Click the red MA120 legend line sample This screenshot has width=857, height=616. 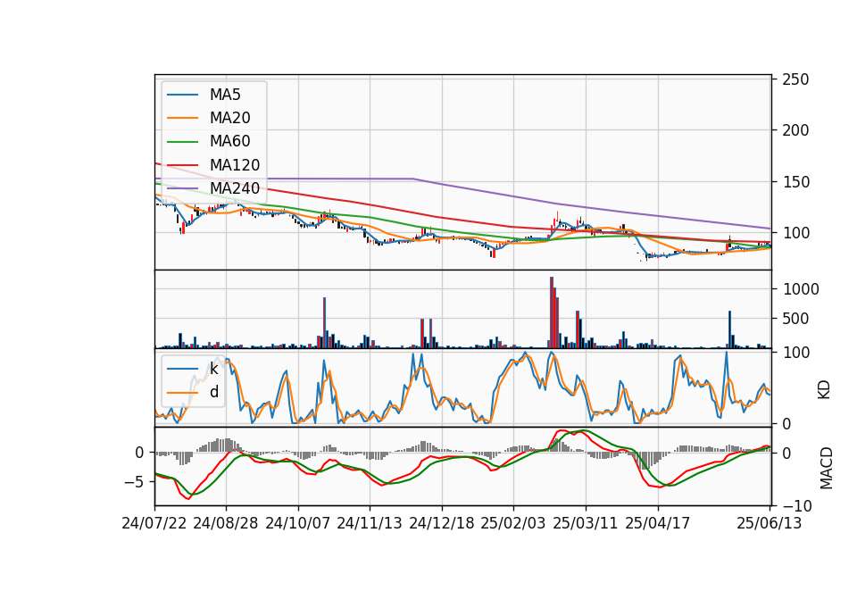coord(182,165)
